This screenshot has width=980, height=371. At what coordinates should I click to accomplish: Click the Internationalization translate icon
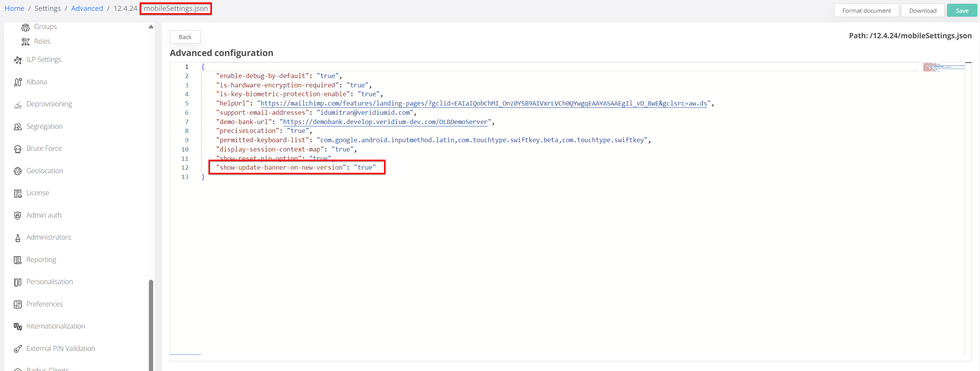tap(18, 327)
